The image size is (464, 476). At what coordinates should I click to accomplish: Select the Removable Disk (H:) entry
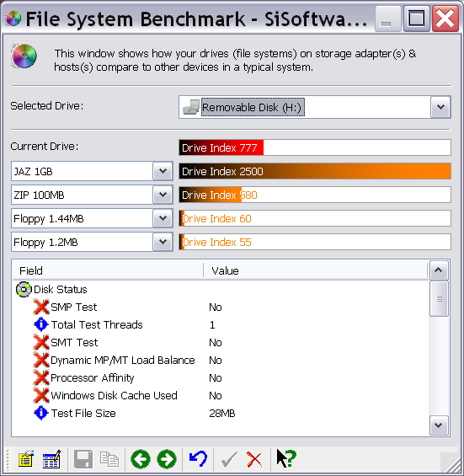[x=253, y=107]
